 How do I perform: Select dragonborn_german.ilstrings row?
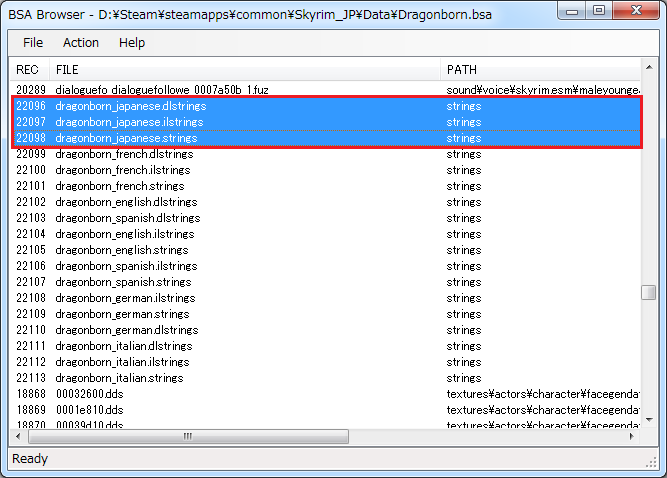click(325, 298)
